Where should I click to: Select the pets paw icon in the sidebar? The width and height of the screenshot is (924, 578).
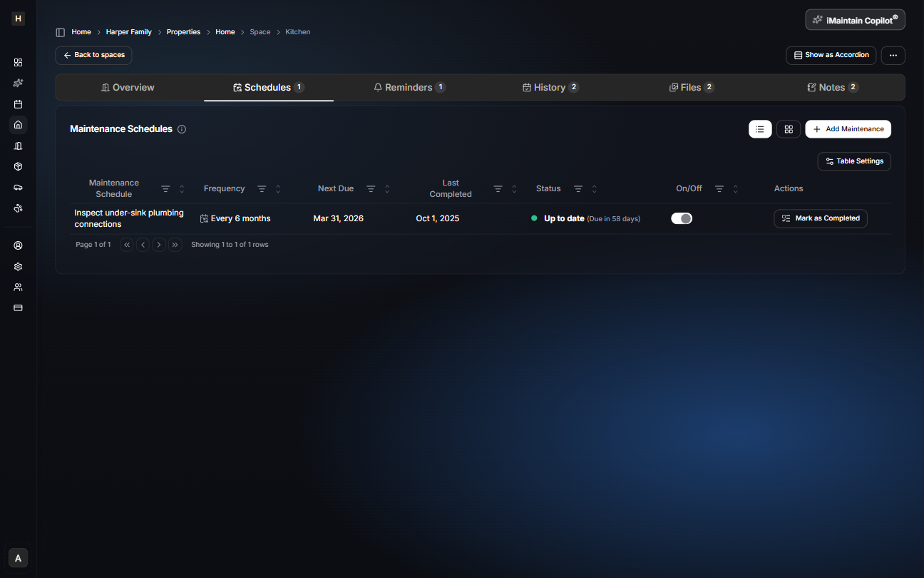tap(18, 208)
